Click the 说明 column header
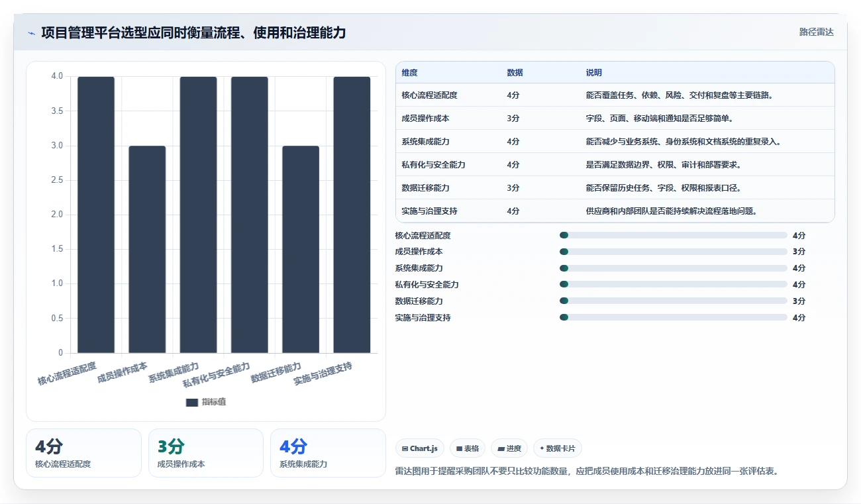861x504 pixels. pyautogui.click(x=594, y=73)
